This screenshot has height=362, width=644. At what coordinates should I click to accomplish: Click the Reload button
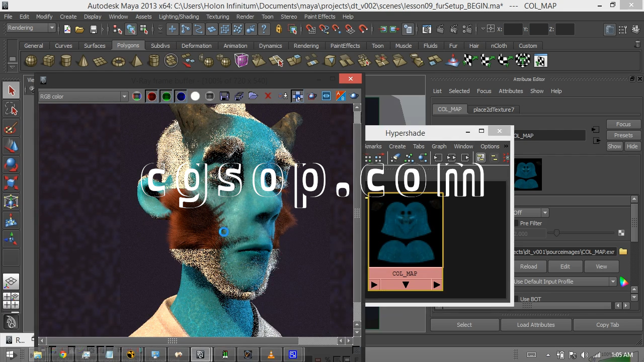pyautogui.click(x=528, y=266)
